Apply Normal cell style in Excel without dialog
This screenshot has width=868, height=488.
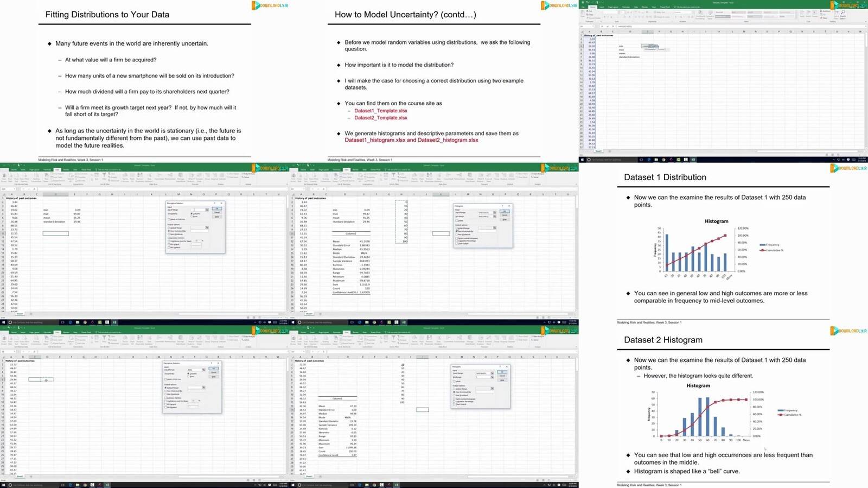(x=722, y=11)
